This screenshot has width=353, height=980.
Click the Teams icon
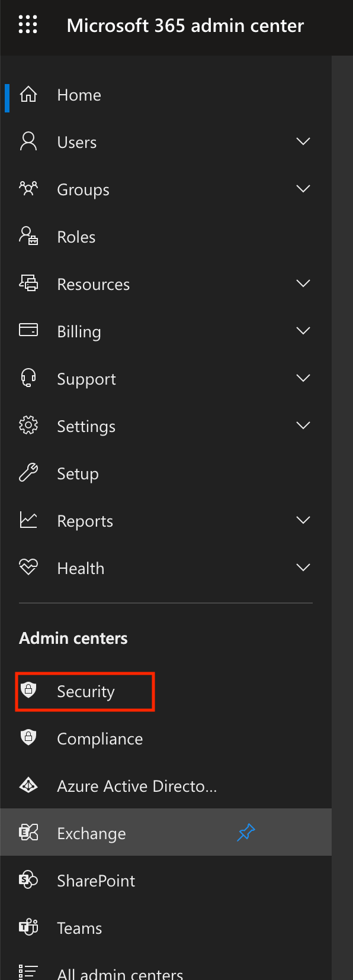pyautogui.click(x=28, y=927)
